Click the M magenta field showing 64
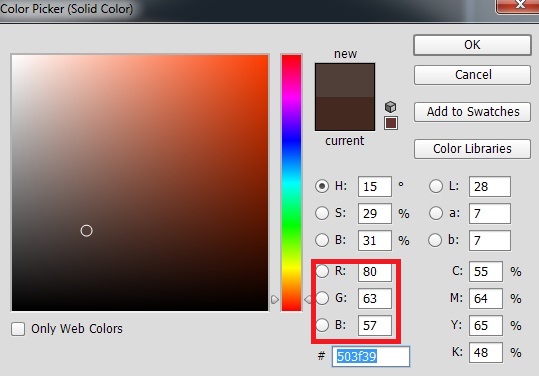Screen dimensions: 539x376 point(486,298)
